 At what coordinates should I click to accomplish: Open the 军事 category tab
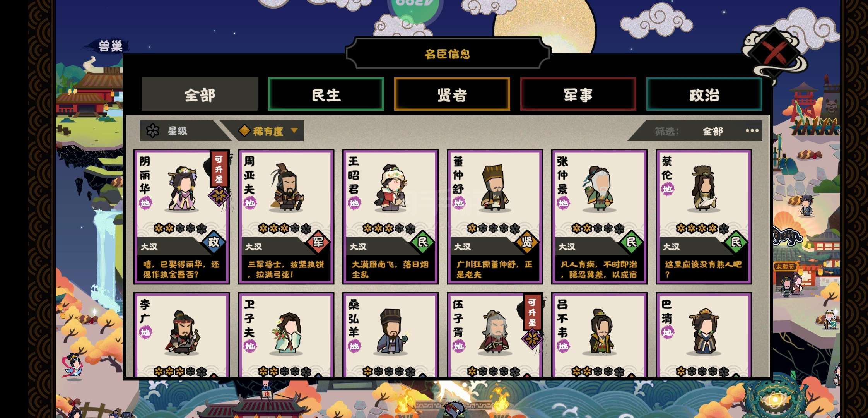(578, 94)
